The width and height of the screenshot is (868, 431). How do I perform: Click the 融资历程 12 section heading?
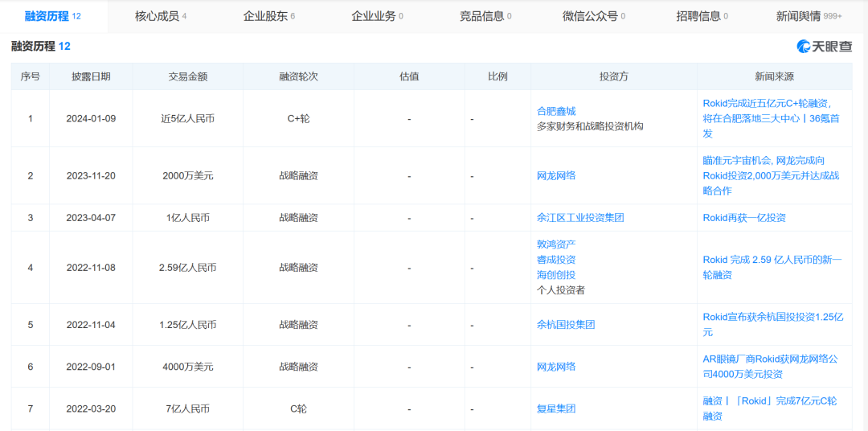41,47
